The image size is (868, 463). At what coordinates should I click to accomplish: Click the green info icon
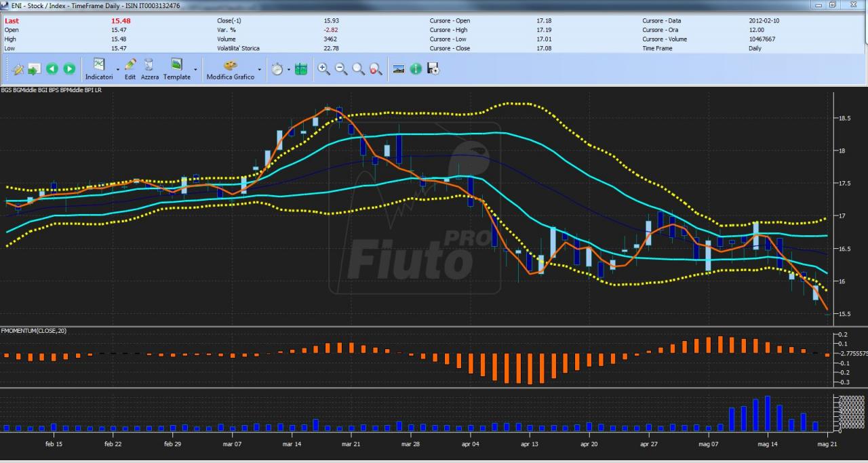tap(416, 69)
